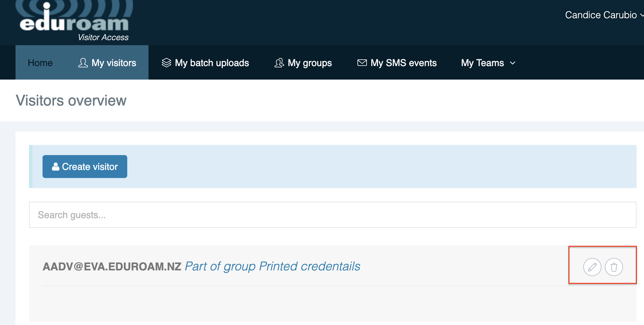Click the layers icon beside My batch uploads

point(166,63)
